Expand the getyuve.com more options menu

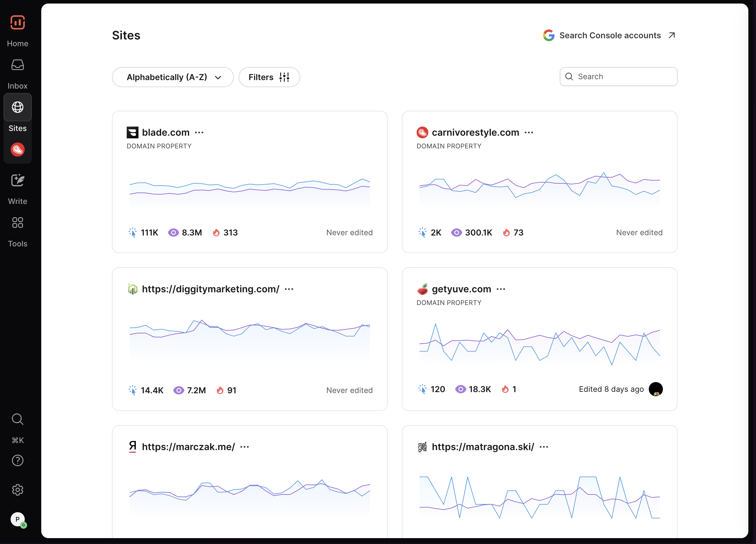coord(501,289)
